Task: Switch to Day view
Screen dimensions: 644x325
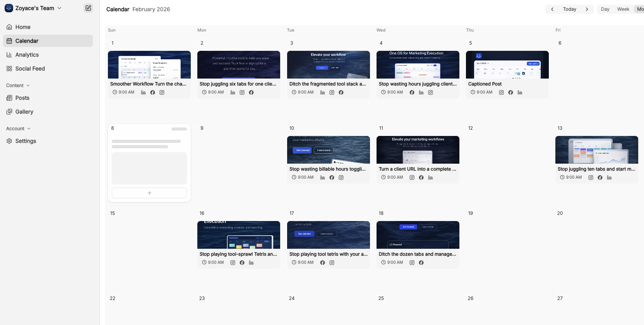Action: (x=605, y=9)
